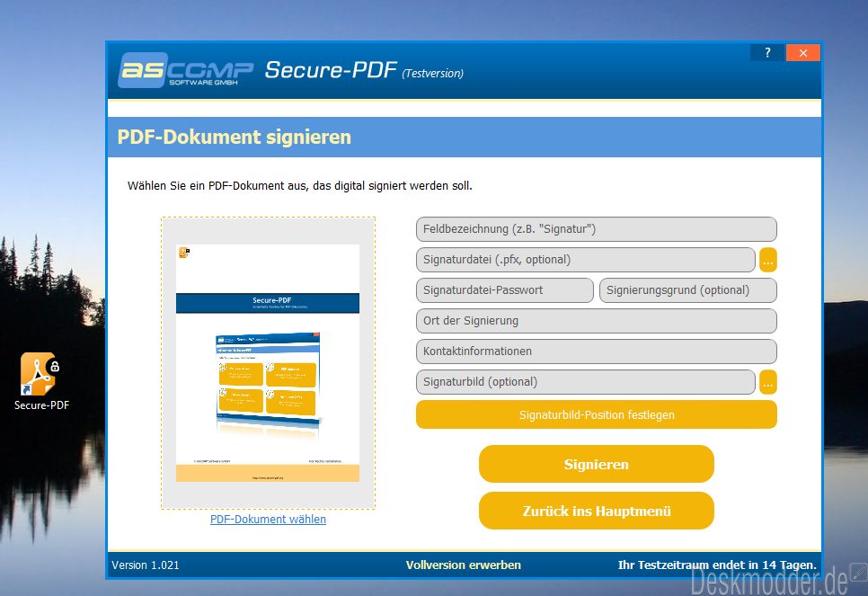Click the Ort der Signierung field
The height and width of the screenshot is (596, 868).
tap(597, 321)
